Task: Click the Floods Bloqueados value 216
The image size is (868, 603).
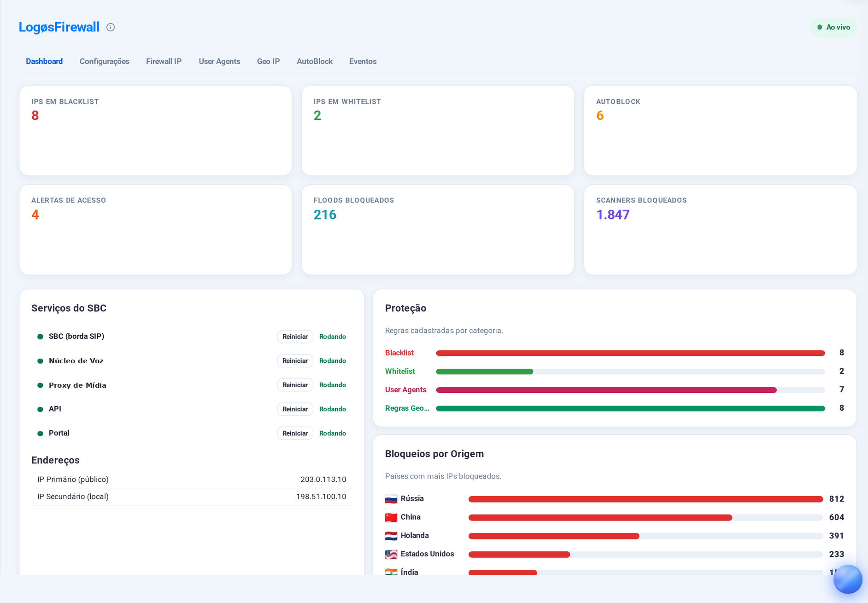Action: coord(325,215)
